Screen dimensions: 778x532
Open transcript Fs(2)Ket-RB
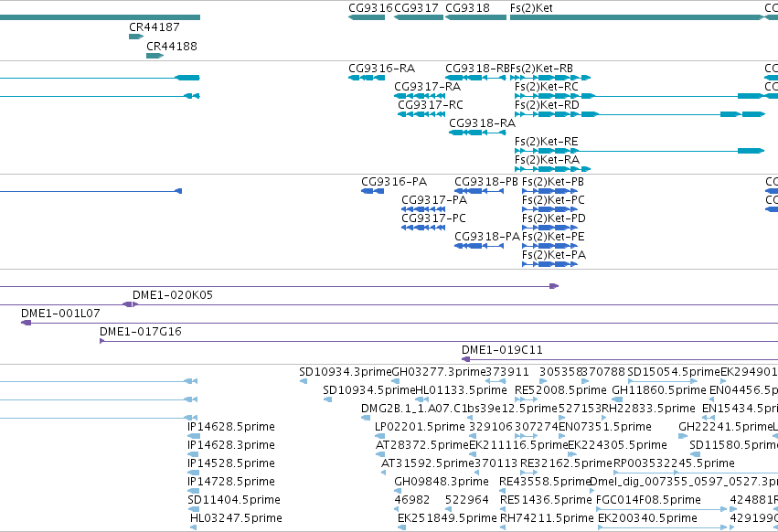(x=550, y=78)
